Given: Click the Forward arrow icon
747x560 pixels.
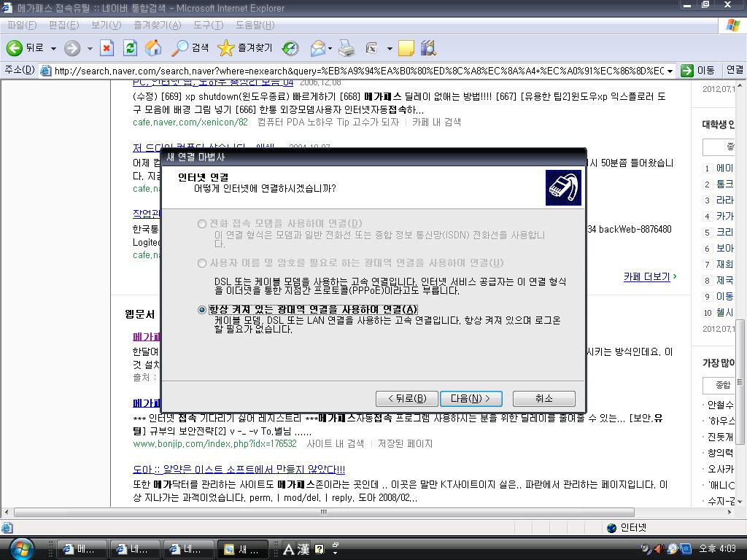Looking at the screenshot, I should [x=72, y=47].
